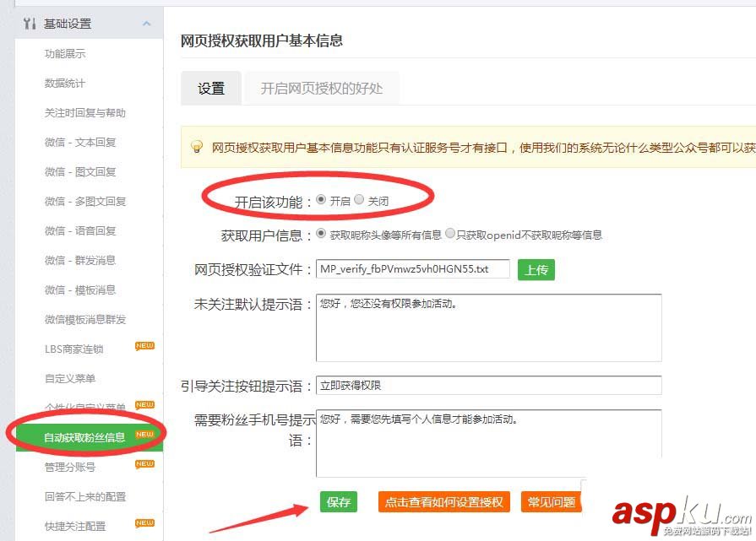Image resolution: width=756 pixels, height=541 pixels.
Task: Click the NEW badge next to 管理分账号
Action: [x=144, y=463]
